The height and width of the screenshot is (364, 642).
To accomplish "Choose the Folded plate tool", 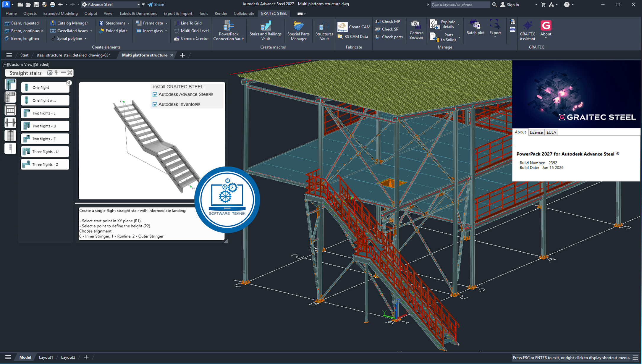I will click(x=113, y=31).
